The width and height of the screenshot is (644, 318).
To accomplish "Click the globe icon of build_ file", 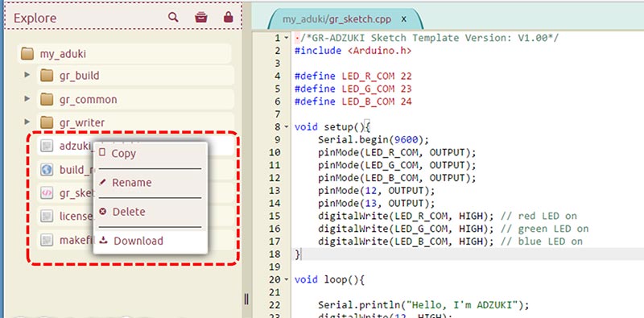I will 47,169.
